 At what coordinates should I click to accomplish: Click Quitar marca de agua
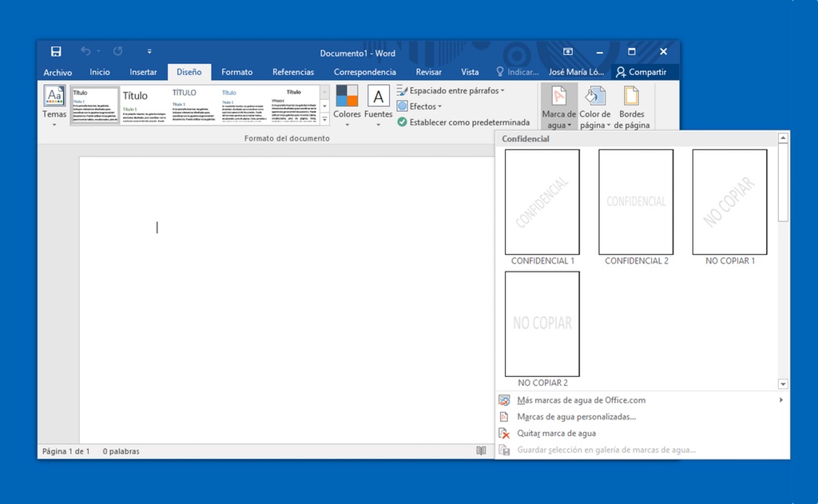click(556, 434)
